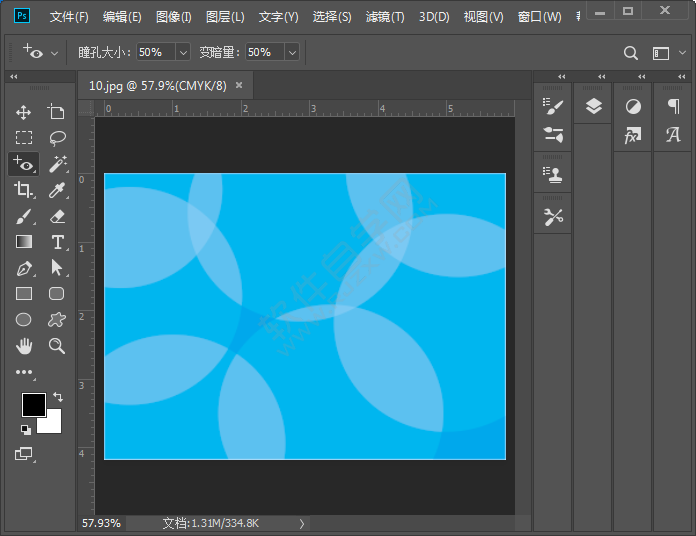Select the Rectangular Marquee tool
Image resolution: width=696 pixels, height=536 pixels.
pos(24,138)
